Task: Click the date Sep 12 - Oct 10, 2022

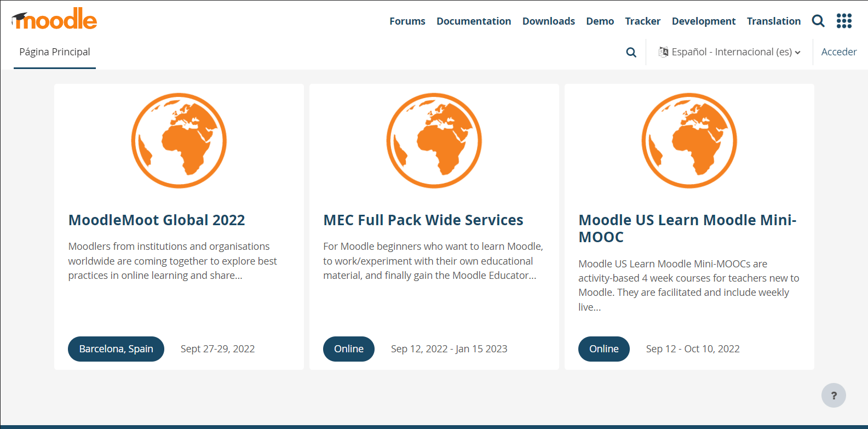Action: click(x=693, y=349)
